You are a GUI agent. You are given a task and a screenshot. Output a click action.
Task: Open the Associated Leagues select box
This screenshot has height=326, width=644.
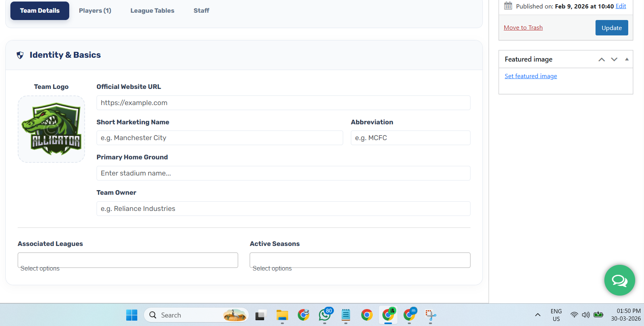(x=128, y=260)
